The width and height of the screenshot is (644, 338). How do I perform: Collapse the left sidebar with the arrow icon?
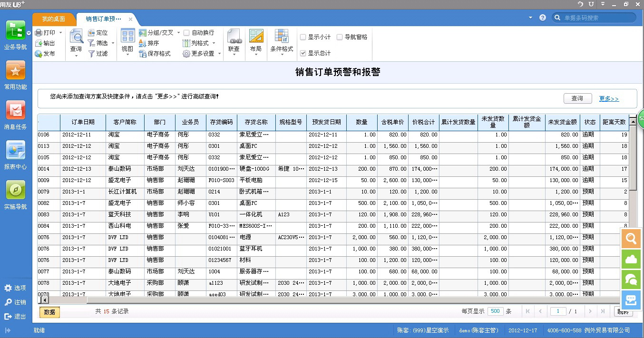click(8, 330)
